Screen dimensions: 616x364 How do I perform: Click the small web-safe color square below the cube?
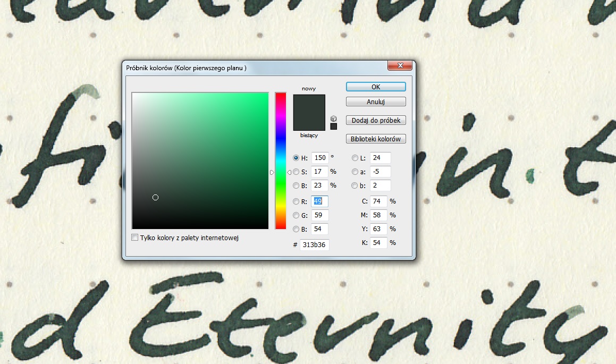[x=333, y=126]
